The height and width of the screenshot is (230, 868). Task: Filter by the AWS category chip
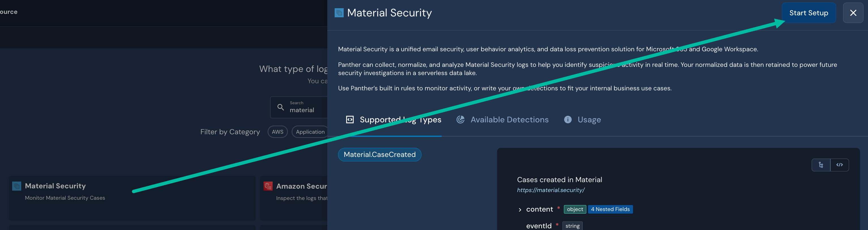pyautogui.click(x=277, y=132)
